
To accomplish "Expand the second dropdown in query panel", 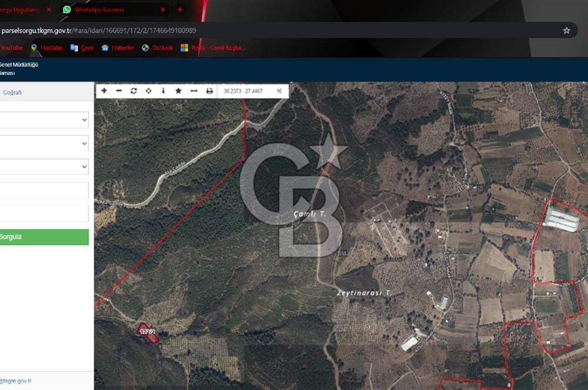I will click(x=44, y=143).
